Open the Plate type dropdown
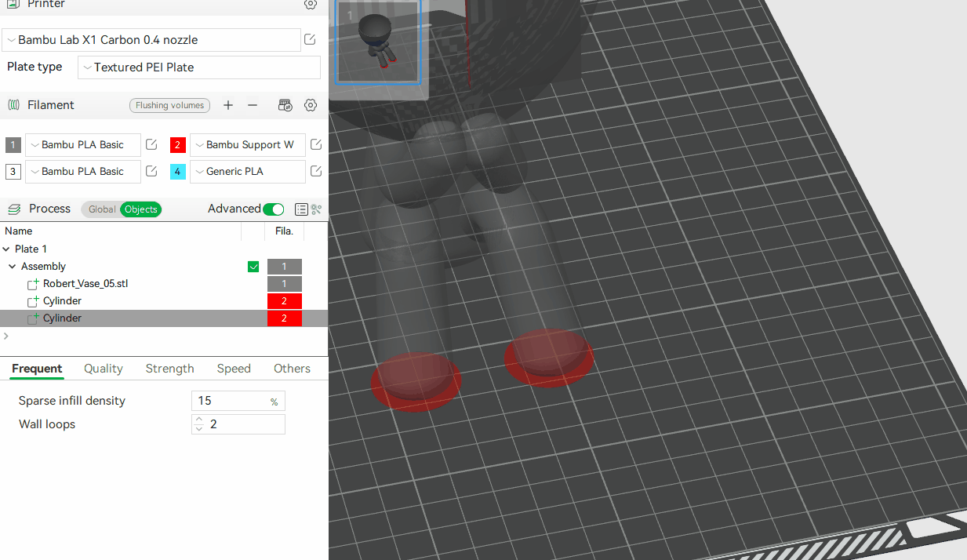Image resolution: width=967 pixels, height=560 pixels. click(198, 67)
